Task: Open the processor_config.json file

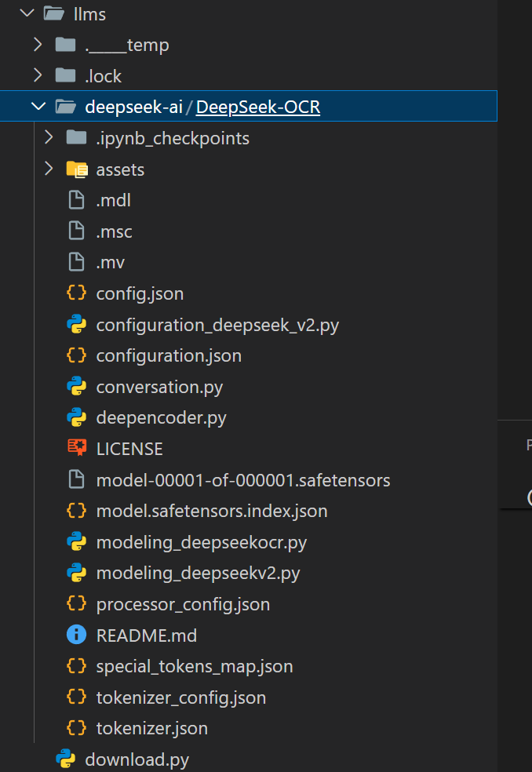Action: point(183,604)
